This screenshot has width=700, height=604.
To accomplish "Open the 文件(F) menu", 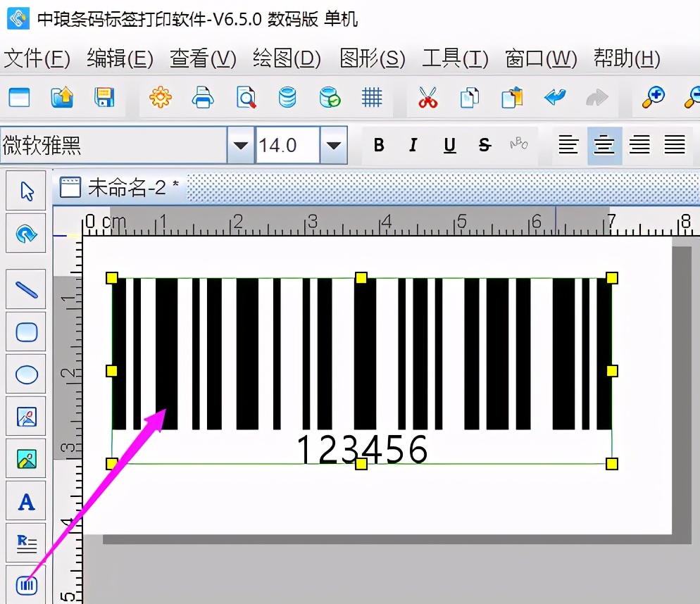I will pos(37,58).
